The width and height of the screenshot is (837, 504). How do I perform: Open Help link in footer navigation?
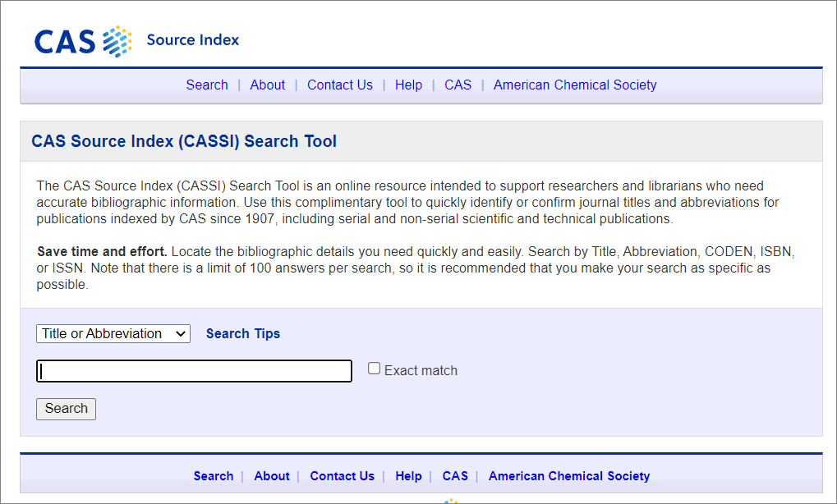tap(408, 476)
